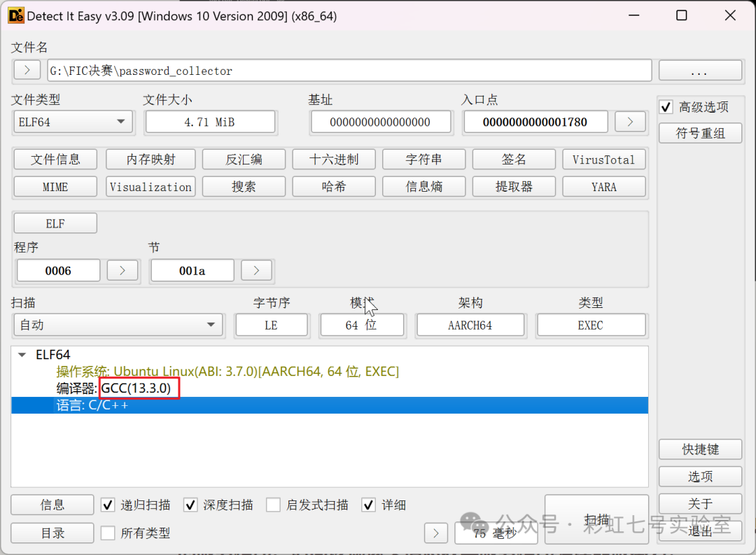
Task: Open 字符串 strings view
Action: (x=423, y=160)
